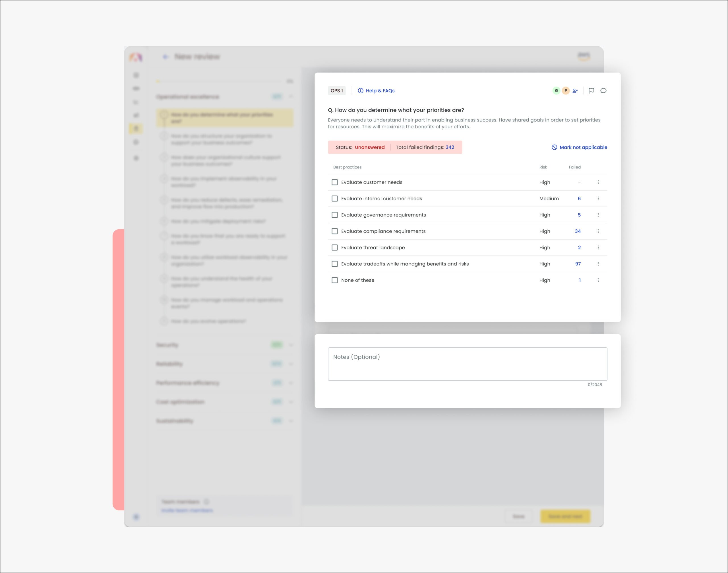Click into the Notes (Optional) field
Image resolution: width=728 pixels, height=573 pixels.
tap(468, 364)
